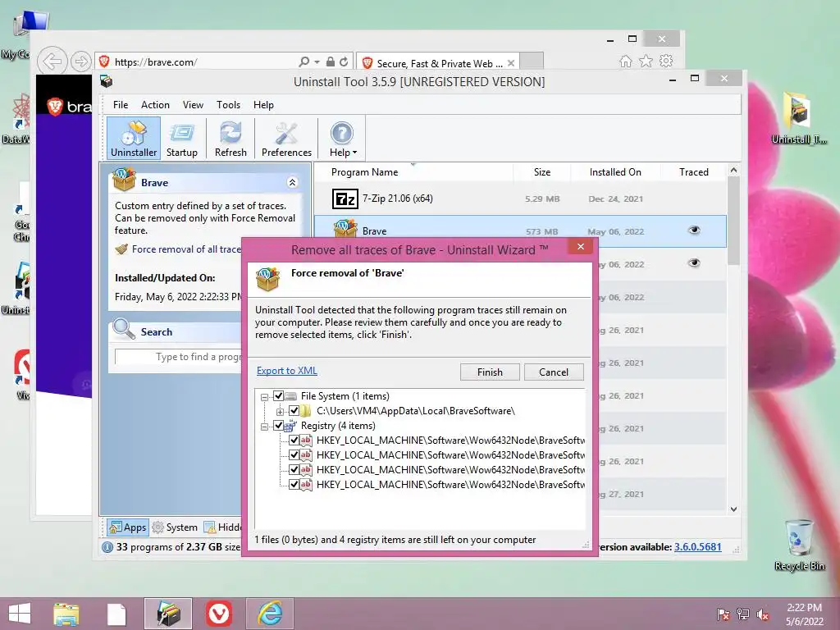Click the search box for programs
840x630 pixels.
point(178,357)
